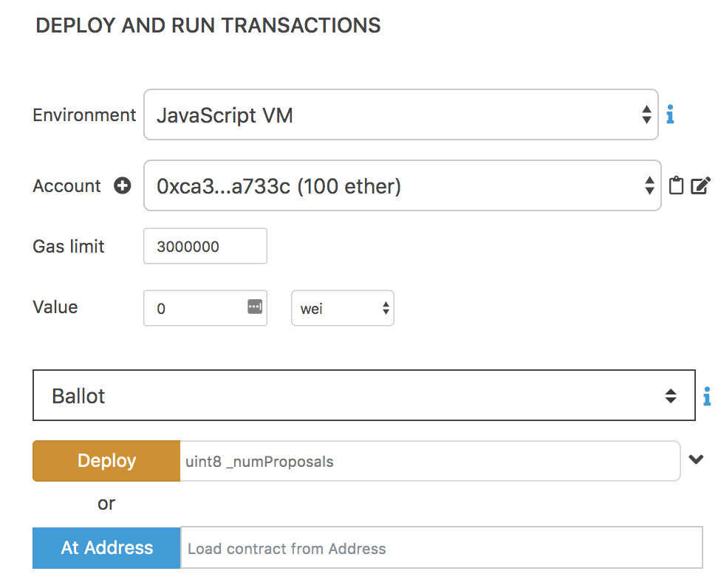Click the sign message edit icon

[700, 185]
